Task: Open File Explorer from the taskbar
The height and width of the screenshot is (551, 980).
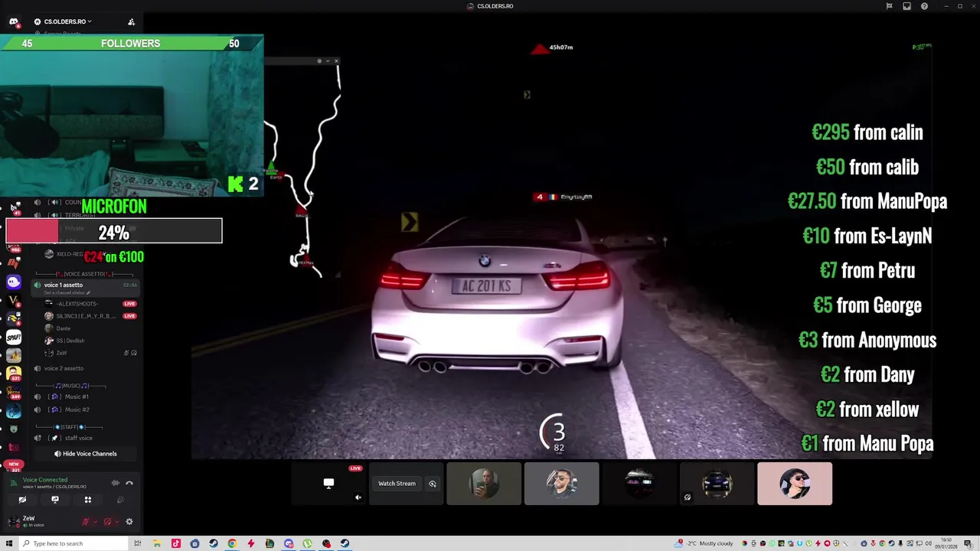Action: coord(157,543)
